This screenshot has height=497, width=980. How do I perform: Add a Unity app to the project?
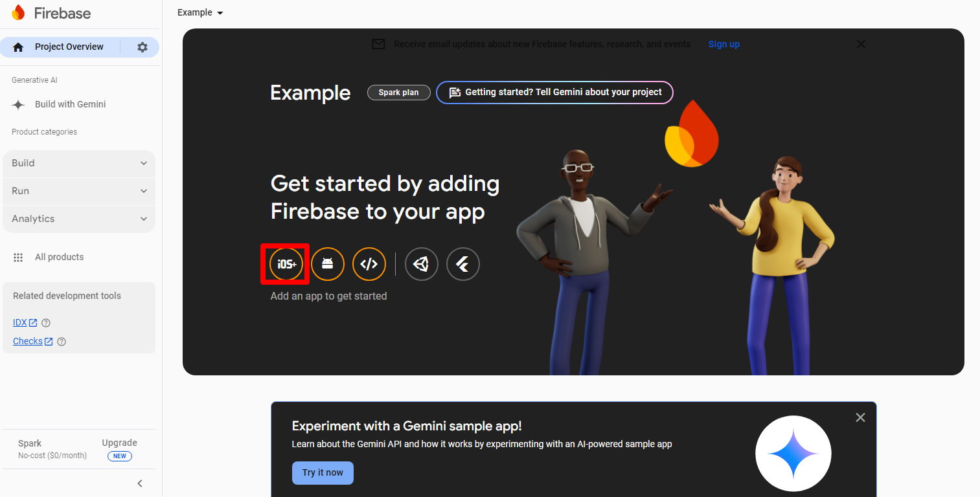click(422, 264)
